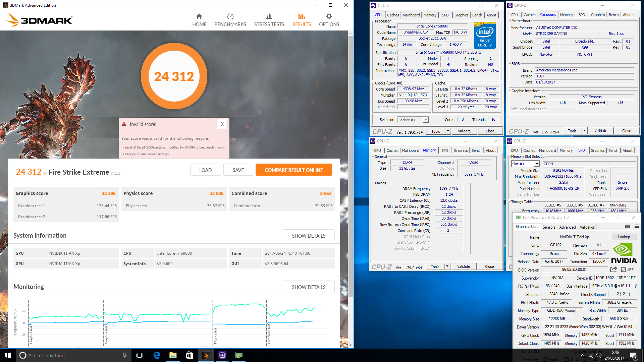Click the Ask me anything search box
The width and height of the screenshot is (644, 362).
click(x=74, y=355)
